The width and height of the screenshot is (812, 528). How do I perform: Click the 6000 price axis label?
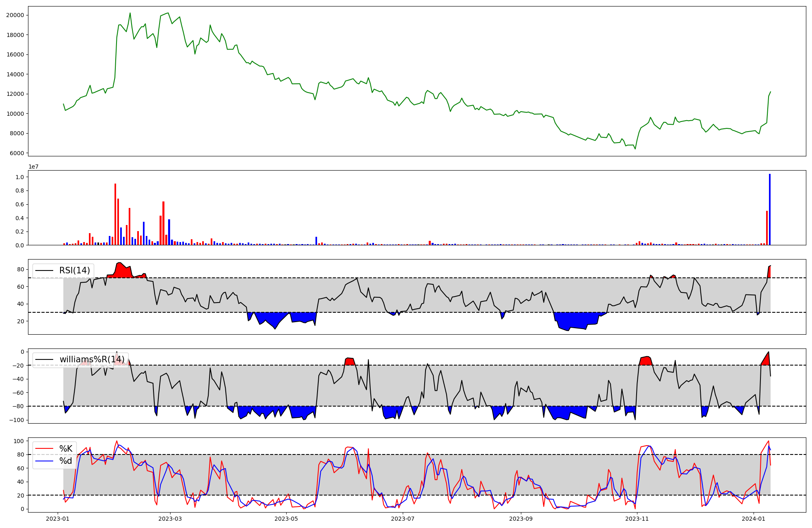17,153
